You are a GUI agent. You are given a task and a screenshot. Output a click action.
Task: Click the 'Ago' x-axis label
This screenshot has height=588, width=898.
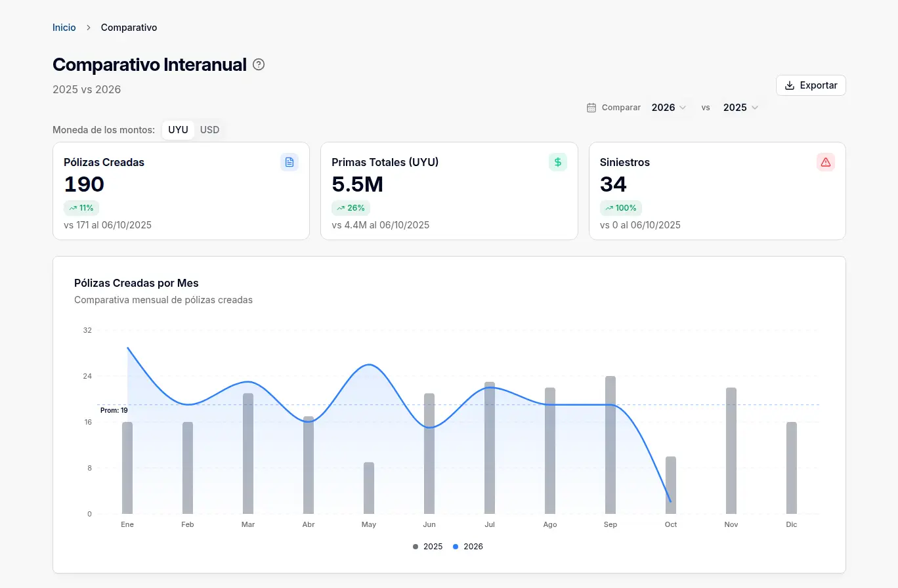coord(550,525)
